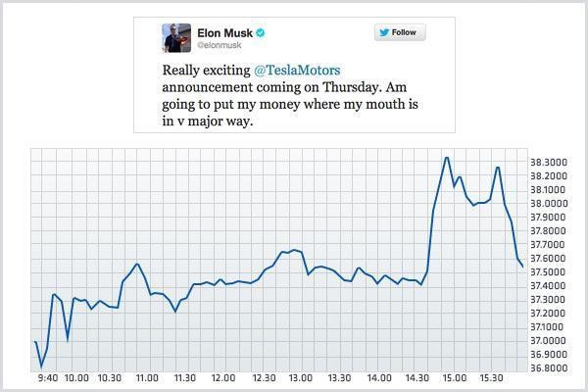
Task: Click the blue verified badge
Action: (263, 32)
